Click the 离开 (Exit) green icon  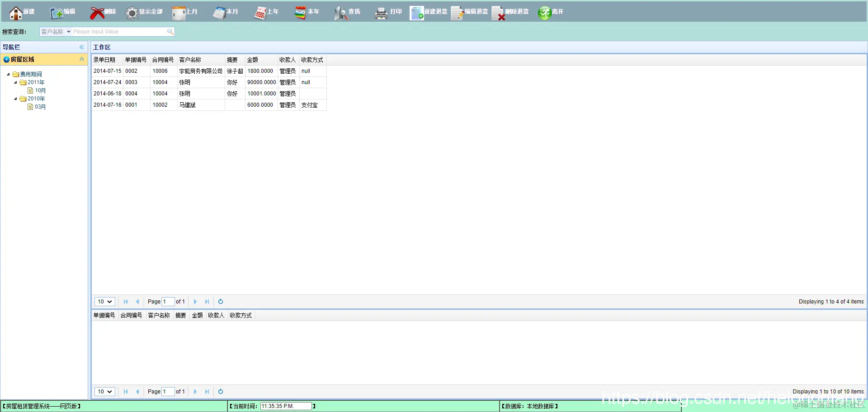544,13
